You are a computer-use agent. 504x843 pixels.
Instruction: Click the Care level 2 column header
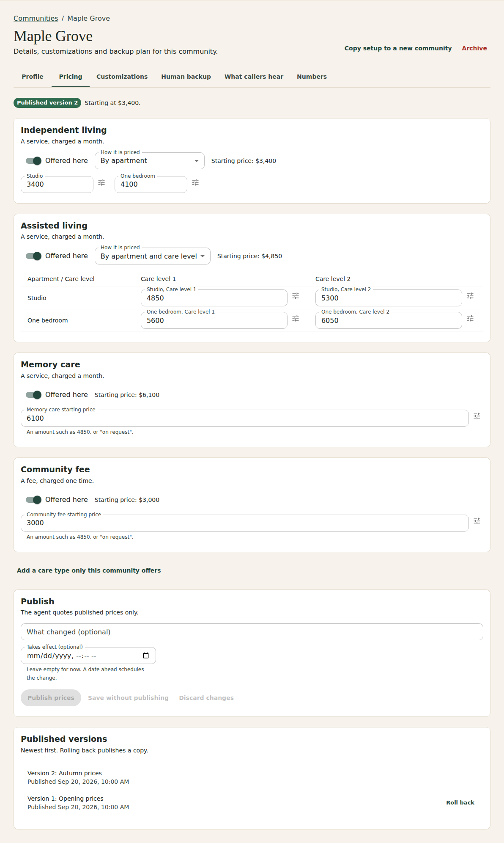pyautogui.click(x=333, y=279)
